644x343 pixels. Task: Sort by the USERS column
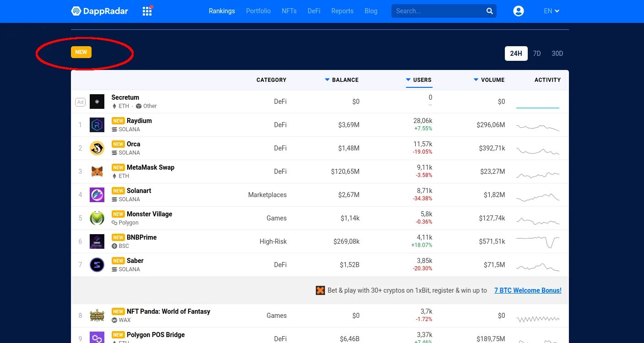[419, 80]
